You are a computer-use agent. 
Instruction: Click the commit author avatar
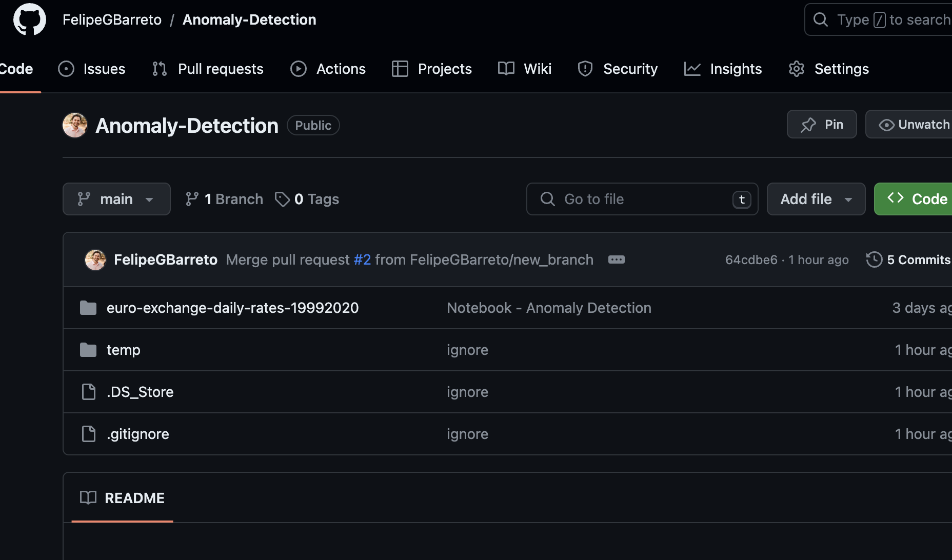click(x=95, y=259)
